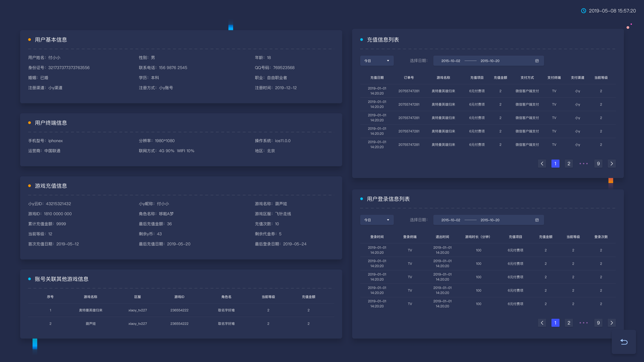Click the 区服 column header

tap(138, 297)
